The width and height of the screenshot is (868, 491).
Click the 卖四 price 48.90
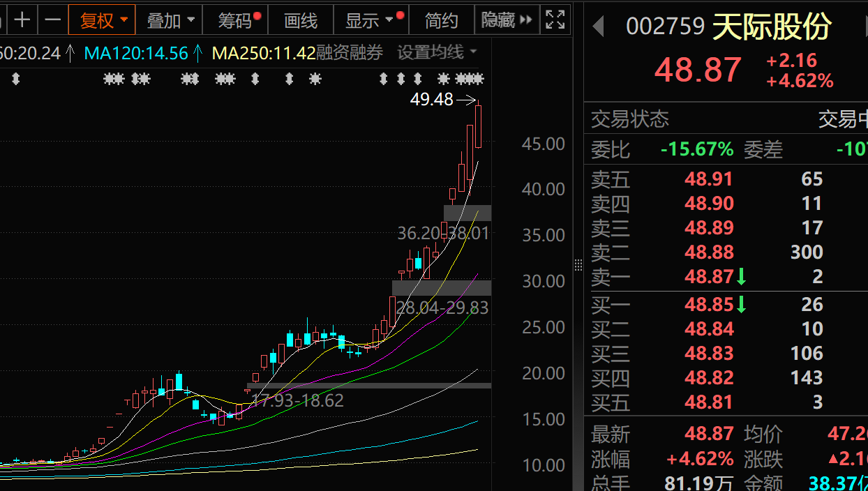(709, 204)
